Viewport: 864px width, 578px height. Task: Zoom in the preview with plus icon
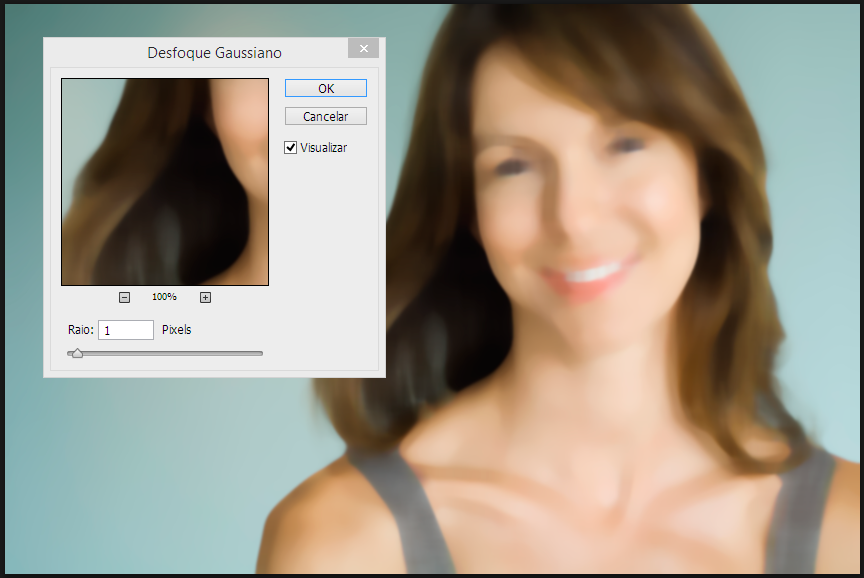(206, 298)
